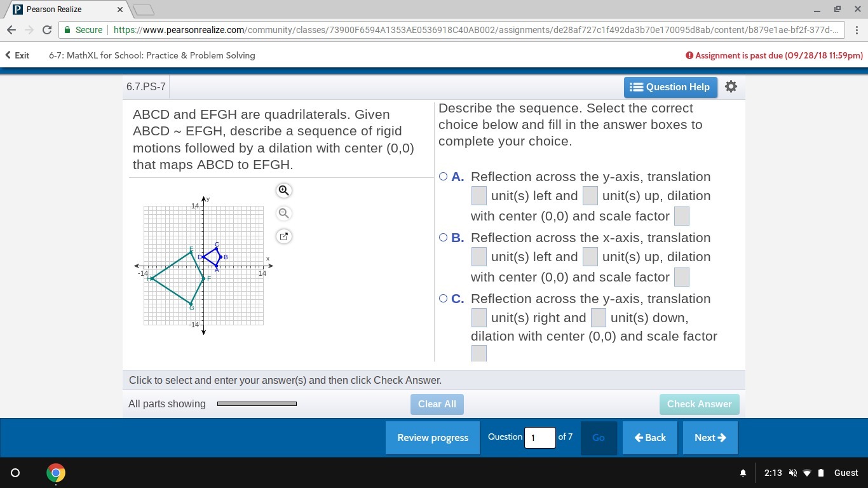Click the parts showing progress bar
This screenshot has height=488, width=868.
tap(257, 403)
